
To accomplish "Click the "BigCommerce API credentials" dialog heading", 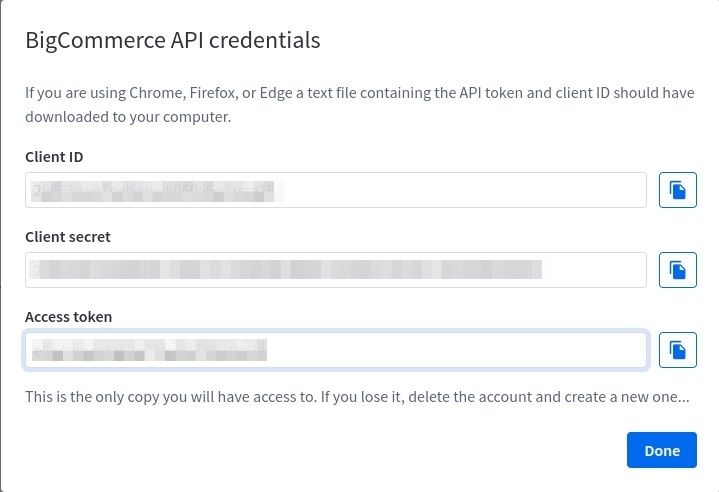I will 172,41.
